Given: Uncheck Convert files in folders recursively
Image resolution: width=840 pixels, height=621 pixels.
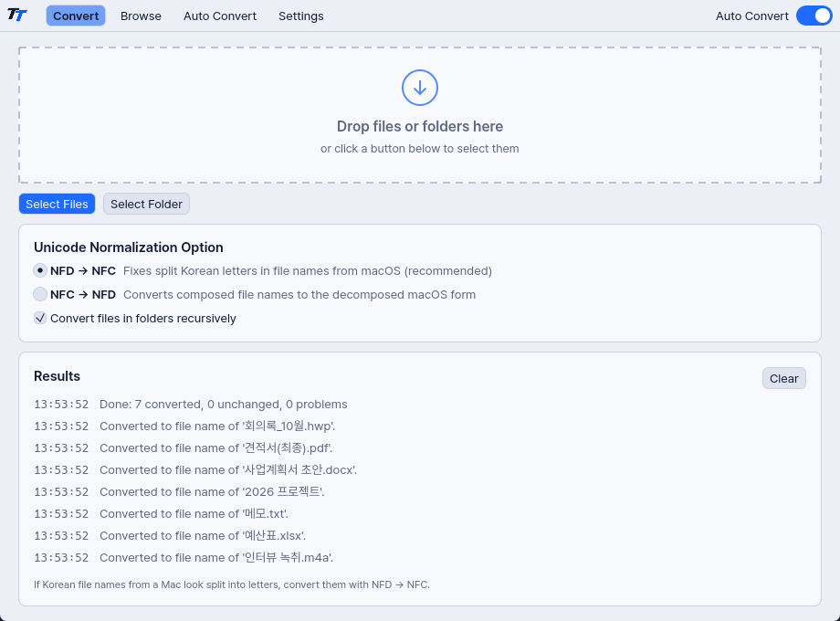Looking at the screenshot, I should (40, 318).
